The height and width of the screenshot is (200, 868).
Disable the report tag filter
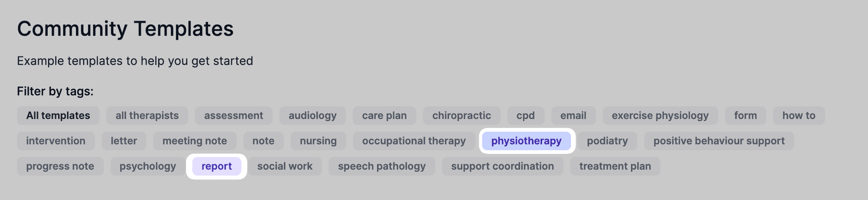click(217, 167)
